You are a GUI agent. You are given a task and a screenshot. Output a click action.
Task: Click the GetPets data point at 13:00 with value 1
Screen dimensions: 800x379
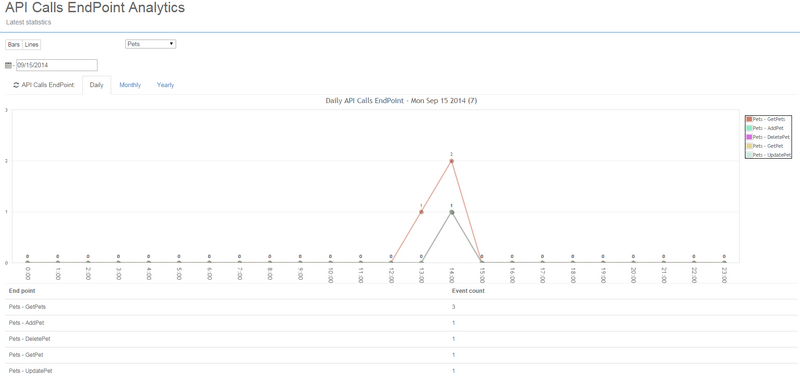click(x=421, y=212)
